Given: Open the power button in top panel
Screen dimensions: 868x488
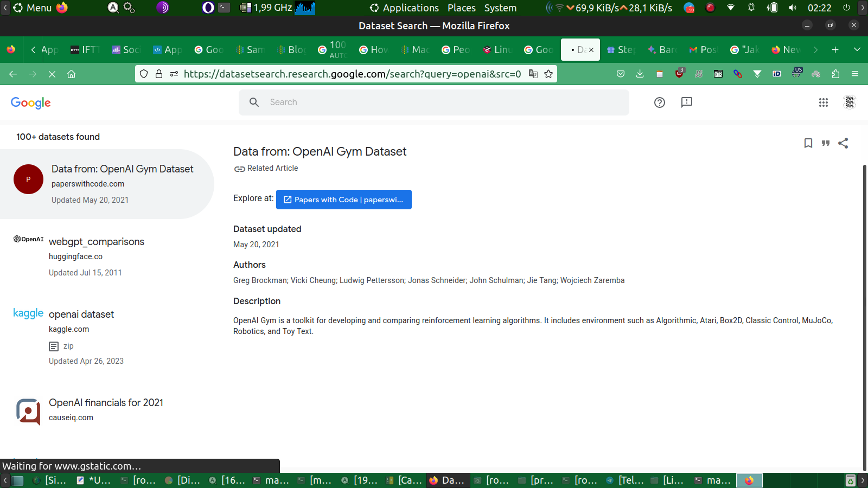Looking at the screenshot, I should tap(846, 8).
